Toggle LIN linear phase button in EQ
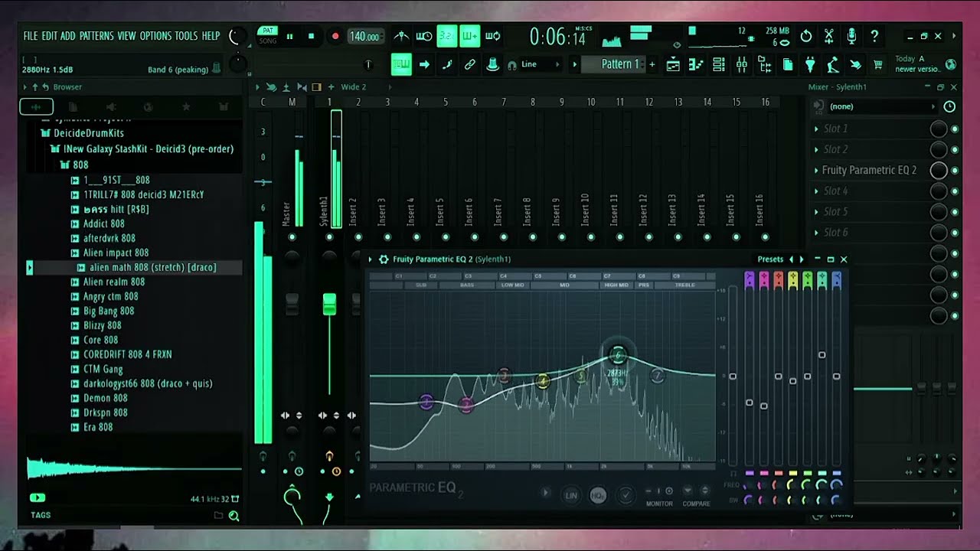Screen dimensions: 980x551 [571, 496]
